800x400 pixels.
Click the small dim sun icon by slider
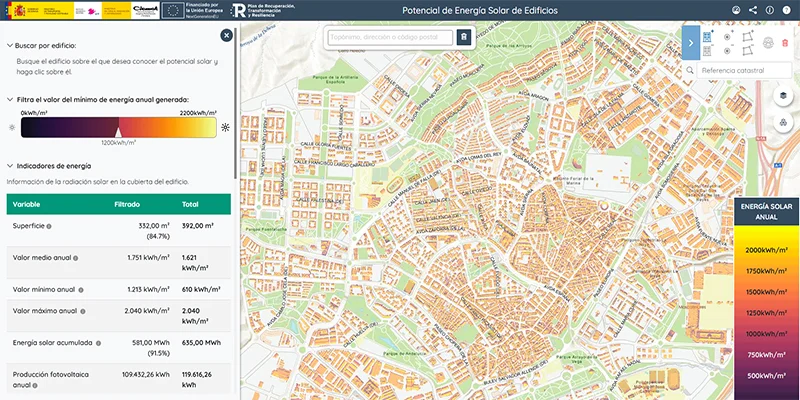[12, 128]
